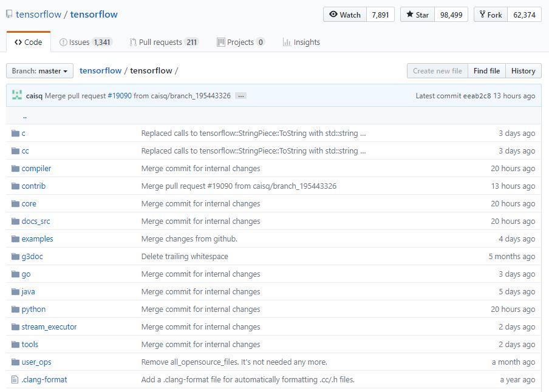Click the folder icon for go
Screen dimensions: 549x392
coord(15,274)
